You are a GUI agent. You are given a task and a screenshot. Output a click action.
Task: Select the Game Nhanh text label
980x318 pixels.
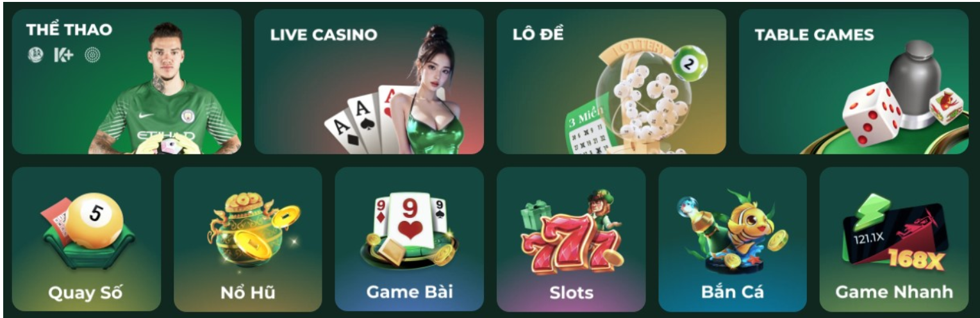[894, 292]
